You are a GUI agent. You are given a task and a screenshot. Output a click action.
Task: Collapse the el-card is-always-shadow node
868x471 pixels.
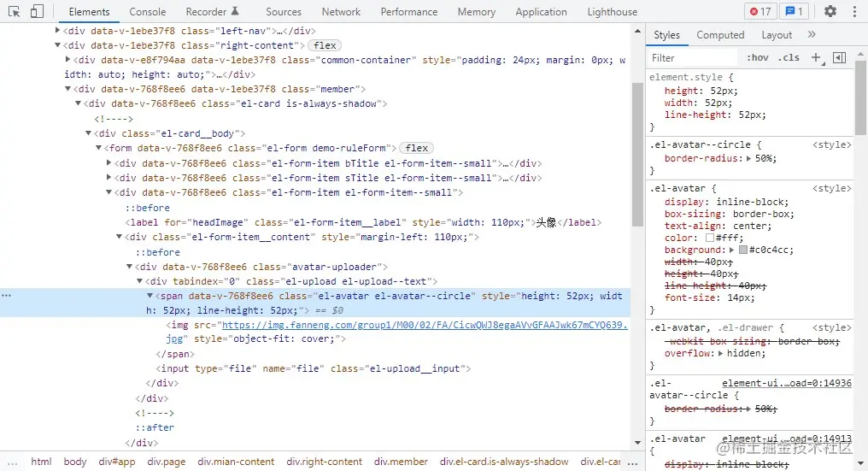coord(78,103)
